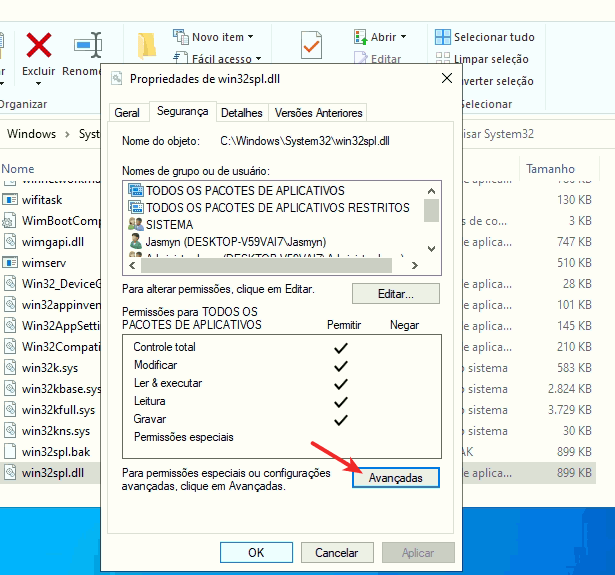Click the yellow folder Nova pasta icon
The width and height of the screenshot is (615, 575).
pos(147,46)
